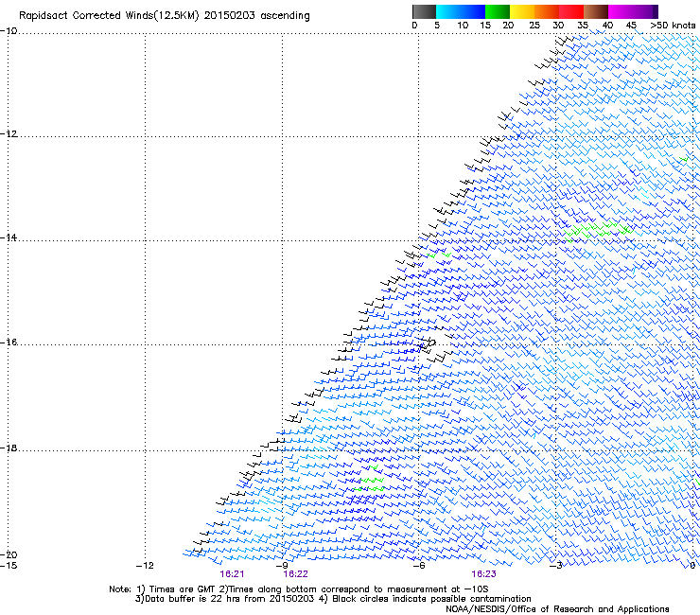Click the green wind barb cluster near -14 latitude, -3 longitude
Screen dimensions: 700x615
tap(598, 231)
